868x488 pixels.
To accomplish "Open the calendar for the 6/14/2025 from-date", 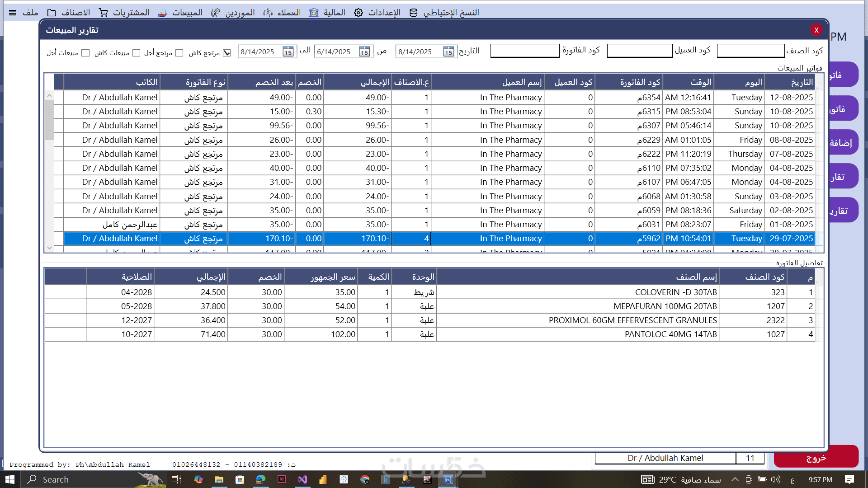I will click(364, 52).
